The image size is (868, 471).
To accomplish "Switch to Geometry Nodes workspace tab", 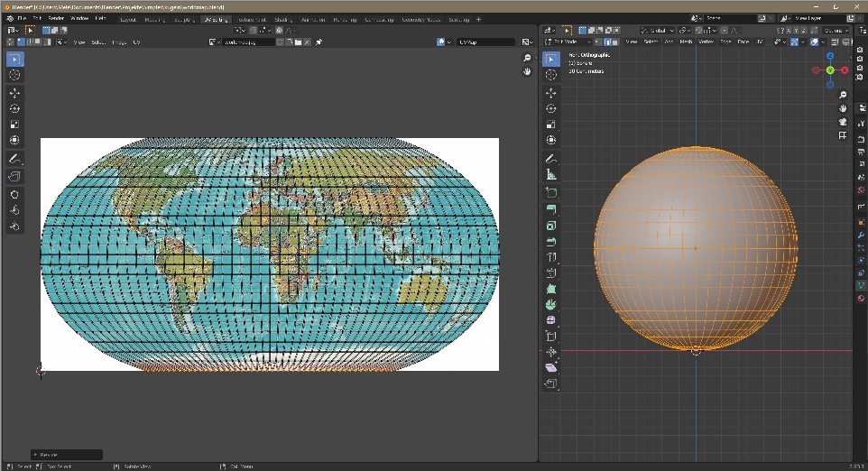I will [421, 19].
